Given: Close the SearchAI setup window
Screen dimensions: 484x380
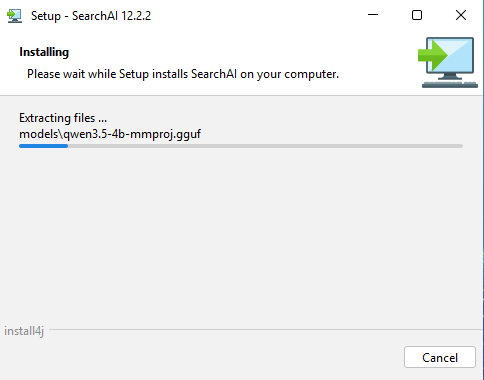Looking at the screenshot, I should pyautogui.click(x=461, y=15).
